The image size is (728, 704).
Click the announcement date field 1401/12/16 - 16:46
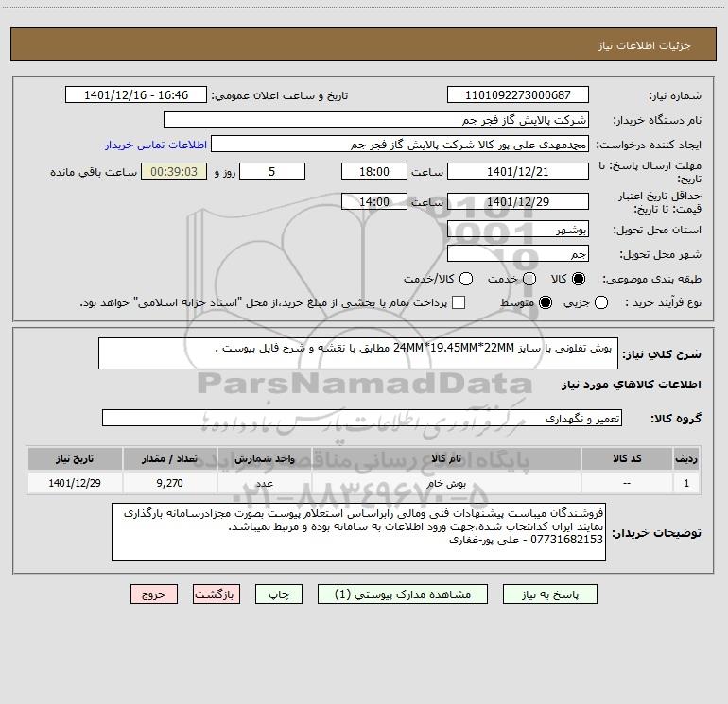tap(136, 94)
